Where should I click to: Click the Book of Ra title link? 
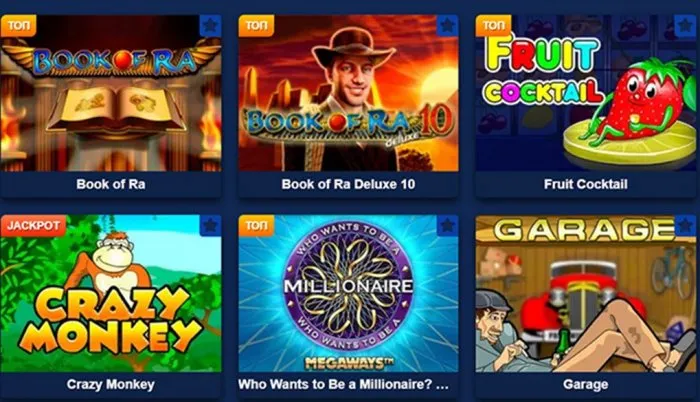(111, 184)
